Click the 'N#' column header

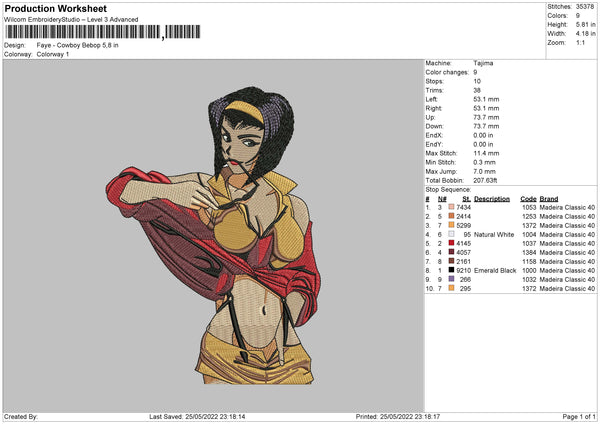coord(442,199)
